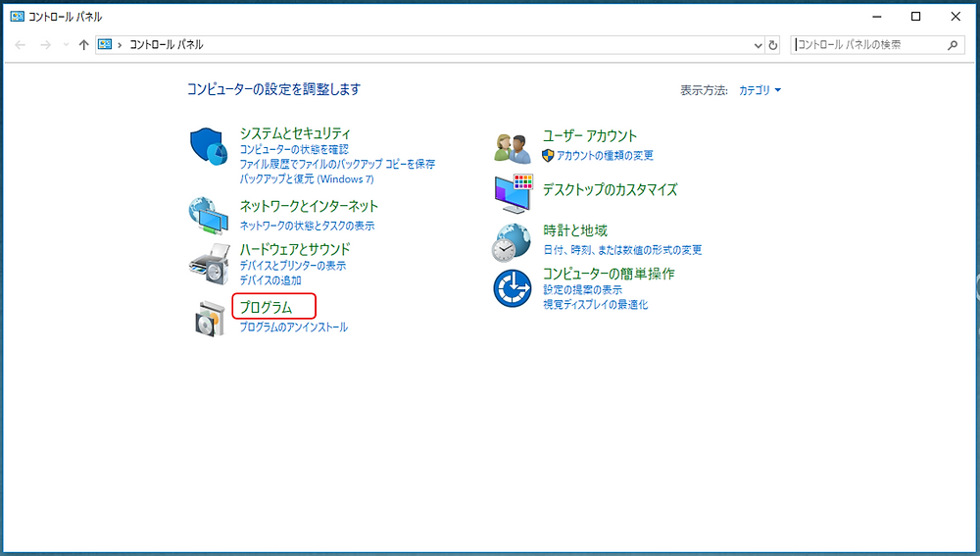Open デバイスの追加 link
980x556 pixels.
click(x=270, y=280)
